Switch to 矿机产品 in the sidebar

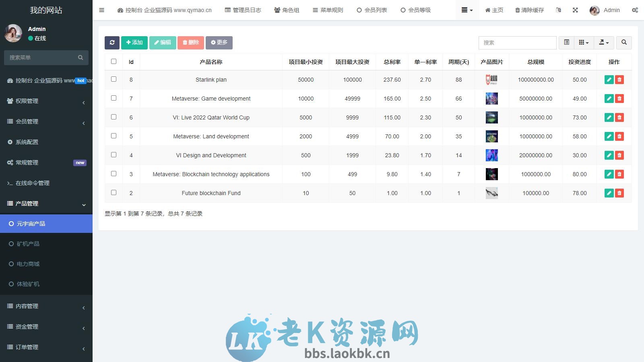(x=28, y=244)
